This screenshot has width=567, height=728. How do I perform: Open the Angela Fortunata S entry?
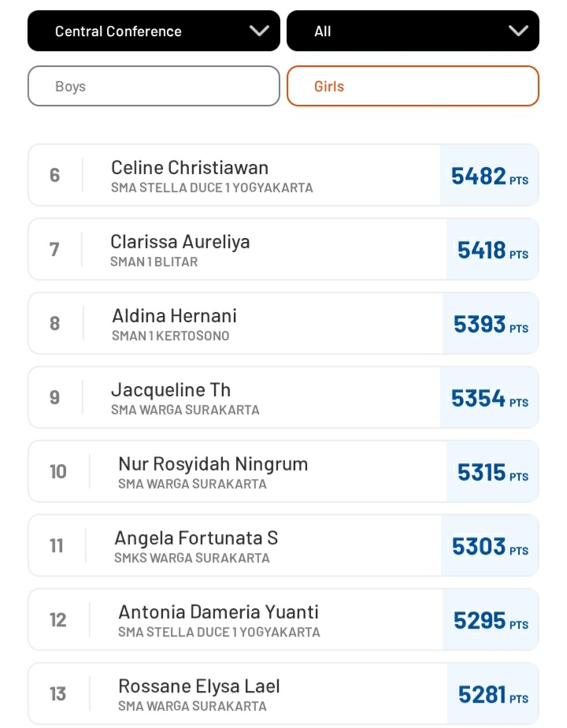(x=283, y=545)
